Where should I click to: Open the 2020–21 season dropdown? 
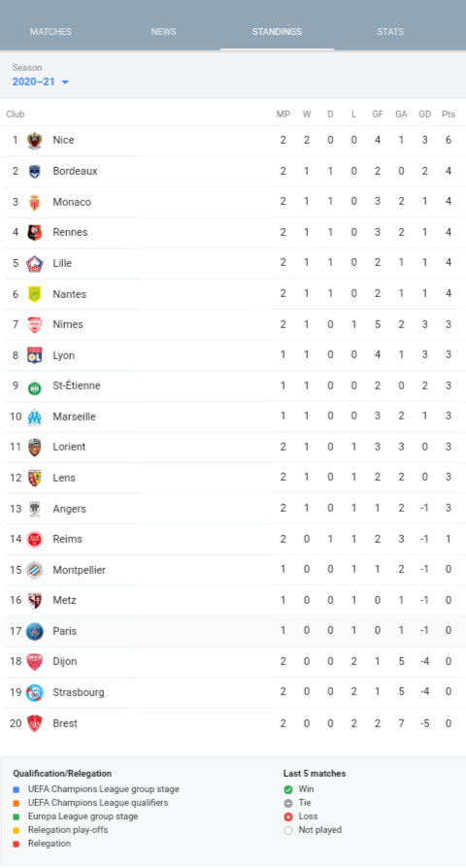[x=41, y=82]
